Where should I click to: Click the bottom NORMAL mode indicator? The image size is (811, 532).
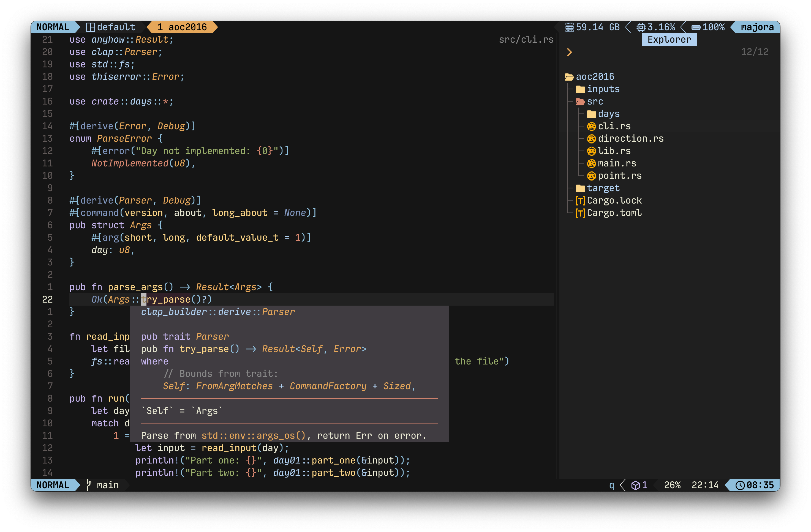point(53,485)
